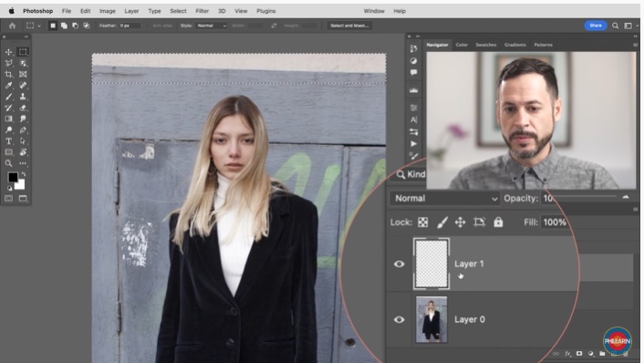The width and height of the screenshot is (644, 363).
Task: Choose Subtract from Selection mode
Action: pyautogui.click(x=75, y=26)
